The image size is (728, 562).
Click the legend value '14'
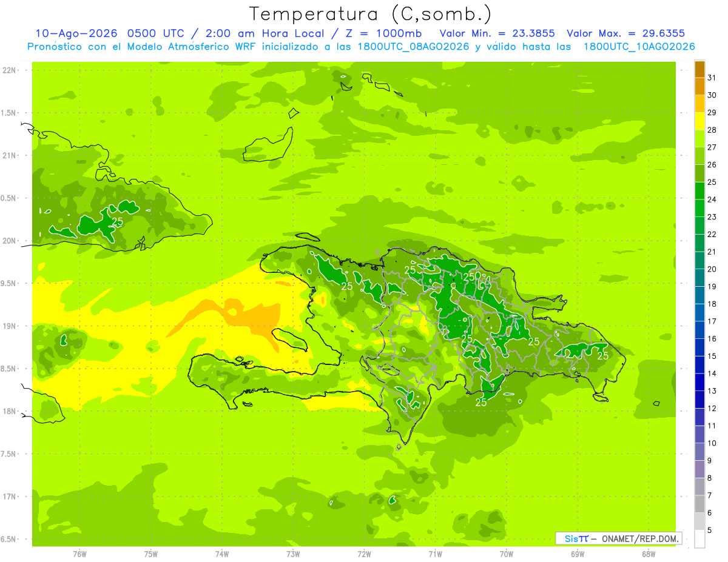(712, 373)
